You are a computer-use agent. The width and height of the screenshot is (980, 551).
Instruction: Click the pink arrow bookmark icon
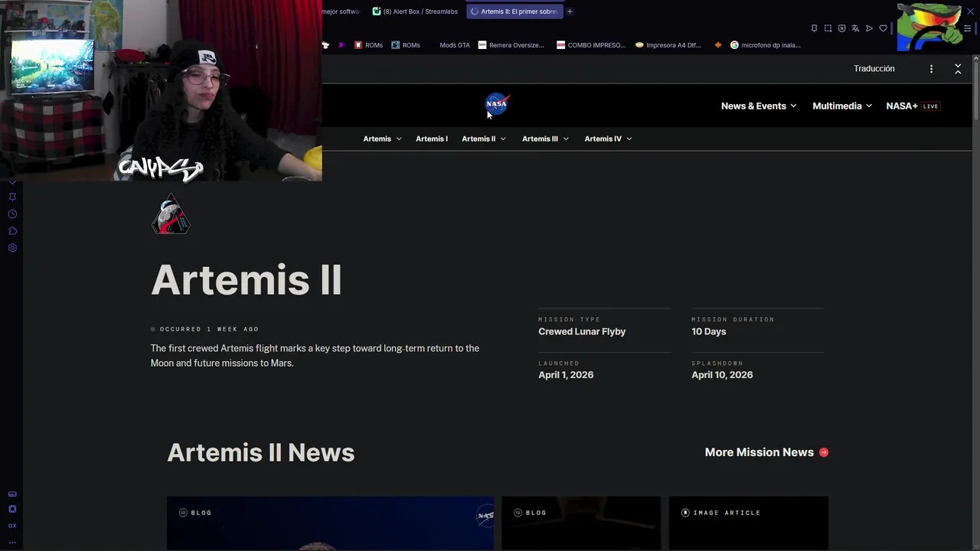point(341,45)
